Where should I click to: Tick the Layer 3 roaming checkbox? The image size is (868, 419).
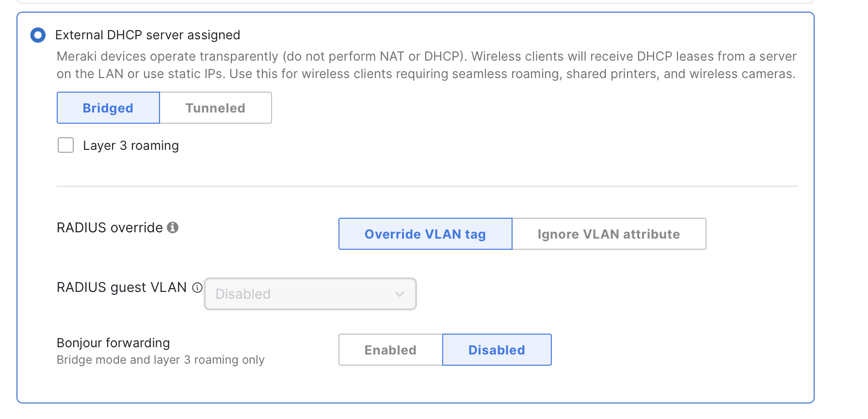[65, 145]
